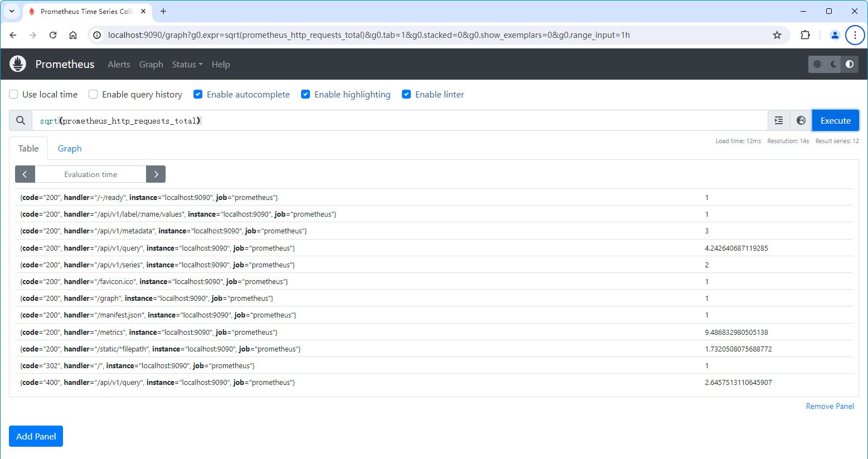Open the Help nav link
The height and width of the screenshot is (459, 868).
221,65
